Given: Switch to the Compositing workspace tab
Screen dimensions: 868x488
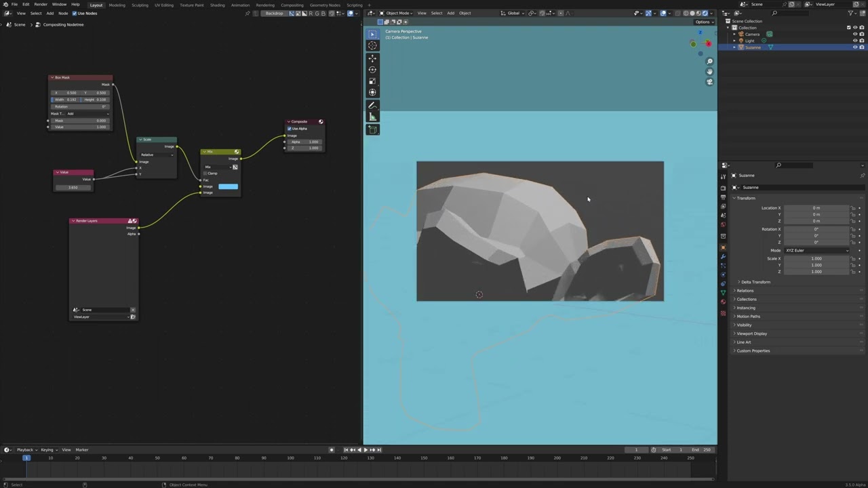Looking at the screenshot, I should click(292, 5).
